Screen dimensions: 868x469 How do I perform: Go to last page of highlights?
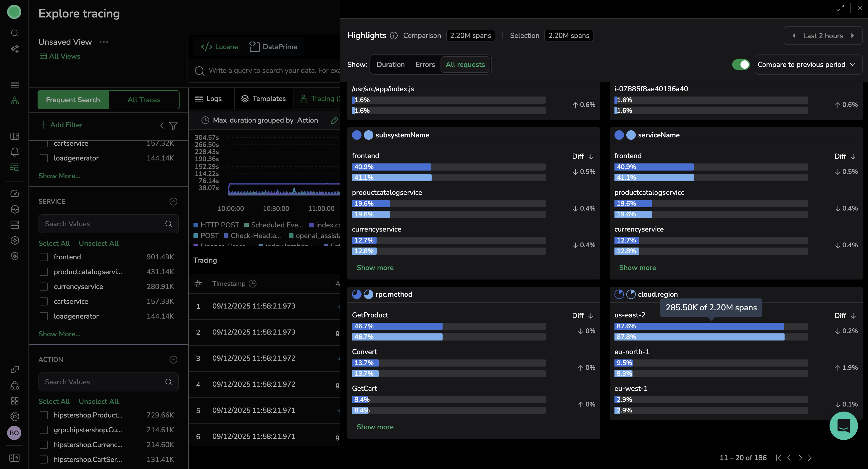811,457
